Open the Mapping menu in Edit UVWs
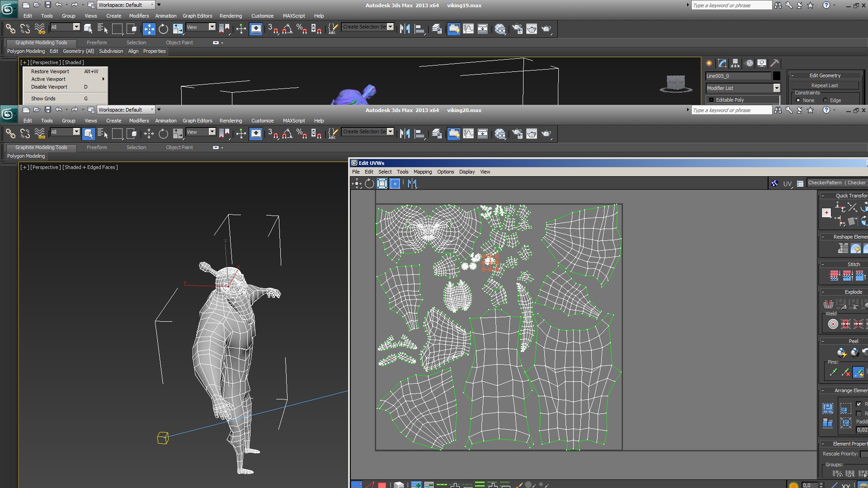 pyautogui.click(x=422, y=172)
